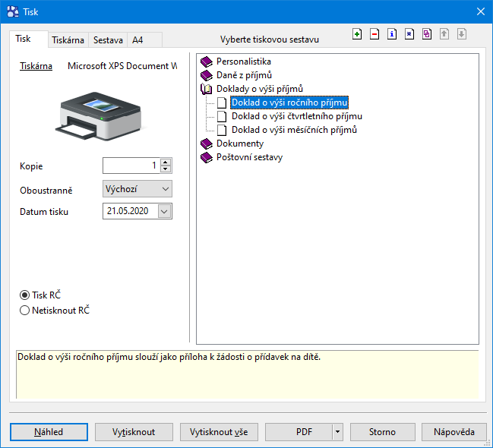
Task: Switch to the Tiskárna tab
Action: 68,40
